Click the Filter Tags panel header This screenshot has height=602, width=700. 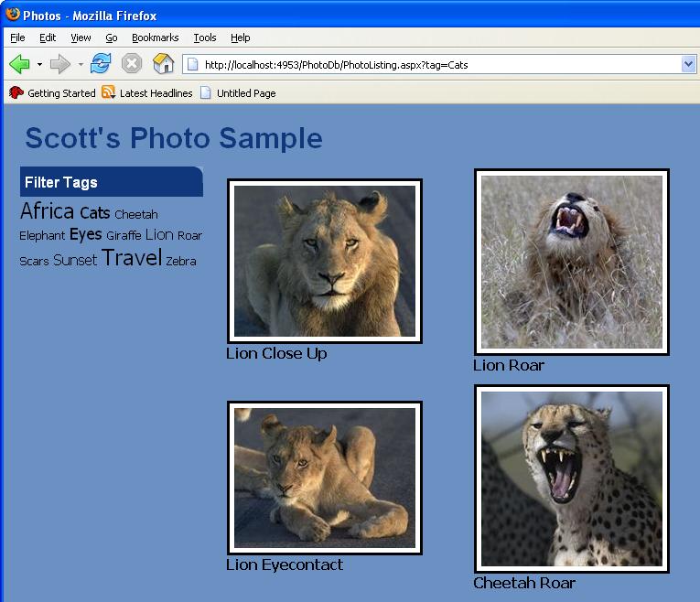pos(112,182)
